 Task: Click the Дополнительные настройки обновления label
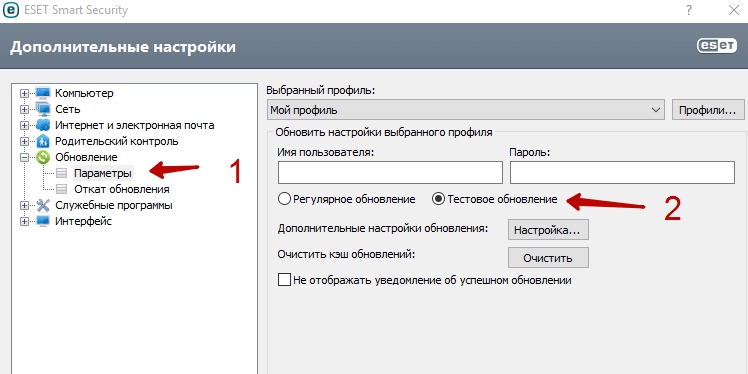pyautogui.click(x=383, y=228)
